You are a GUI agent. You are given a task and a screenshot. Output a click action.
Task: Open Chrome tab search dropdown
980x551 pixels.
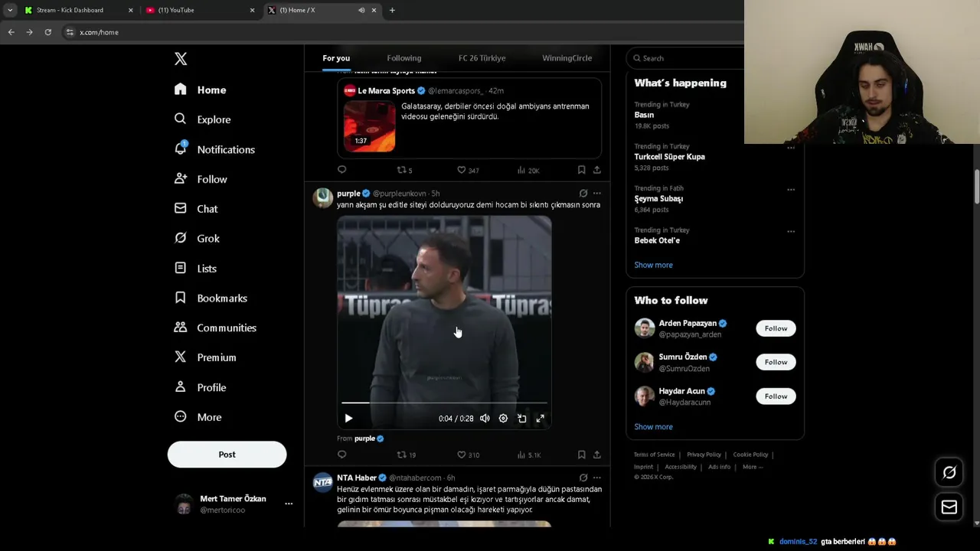coord(10,10)
